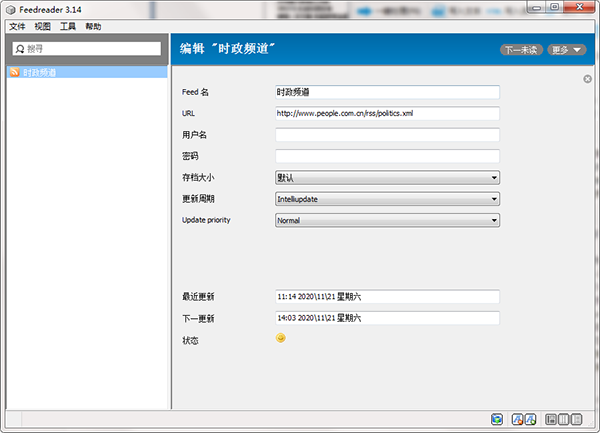Open the Update priority dropdown
This screenshot has height=433, width=600.
pos(387,220)
